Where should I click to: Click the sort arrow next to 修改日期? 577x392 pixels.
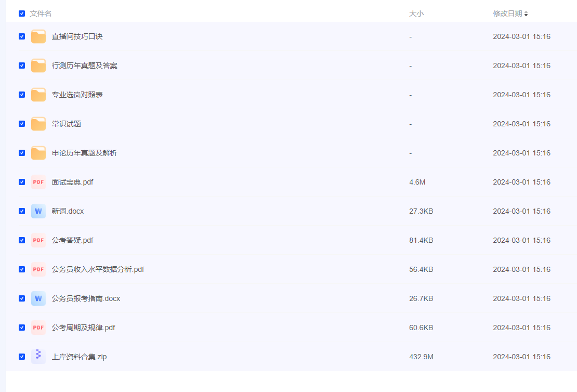pos(526,14)
